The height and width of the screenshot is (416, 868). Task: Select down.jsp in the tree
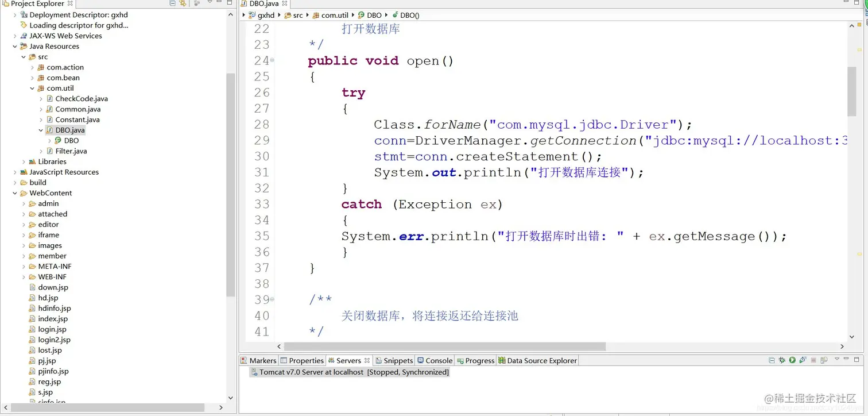click(x=53, y=287)
